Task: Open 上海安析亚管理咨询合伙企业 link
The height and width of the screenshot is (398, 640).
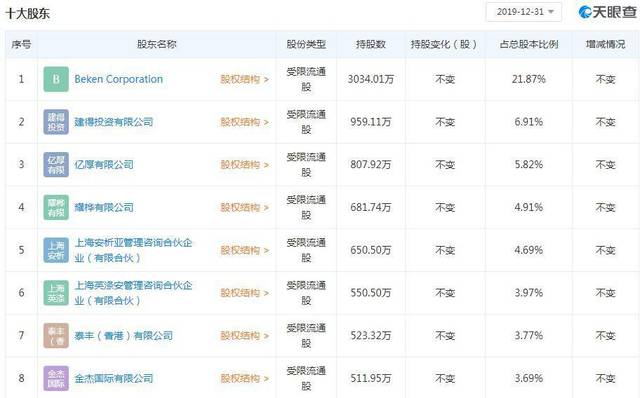Action: (133, 250)
